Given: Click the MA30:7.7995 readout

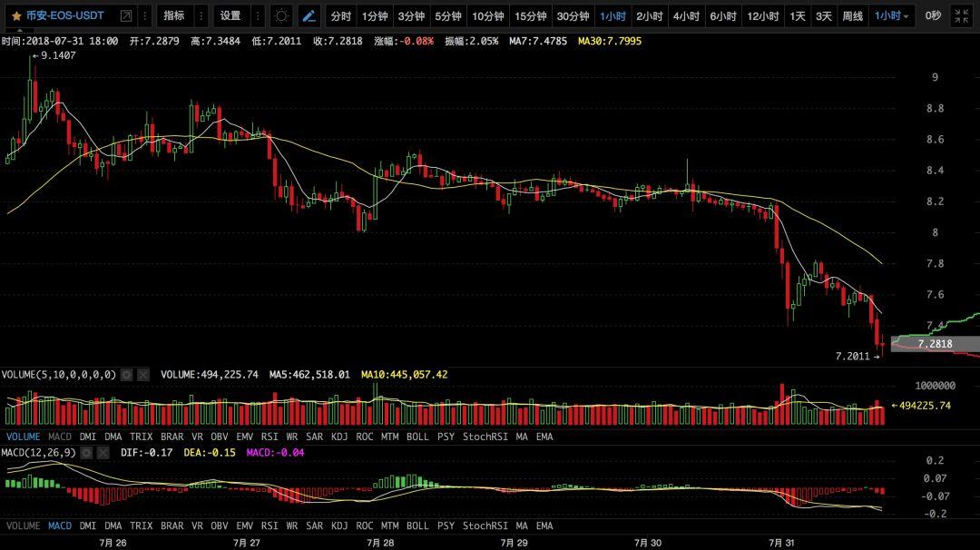Looking at the screenshot, I should coord(610,41).
